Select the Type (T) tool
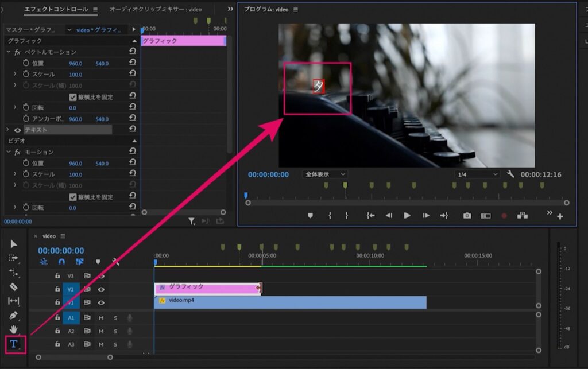Image resolution: width=588 pixels, height=369 pixels. point(14,344)
